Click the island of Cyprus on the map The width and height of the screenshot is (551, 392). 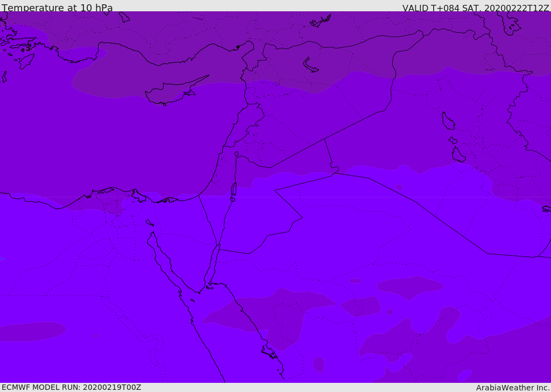(x=172, y=92)
